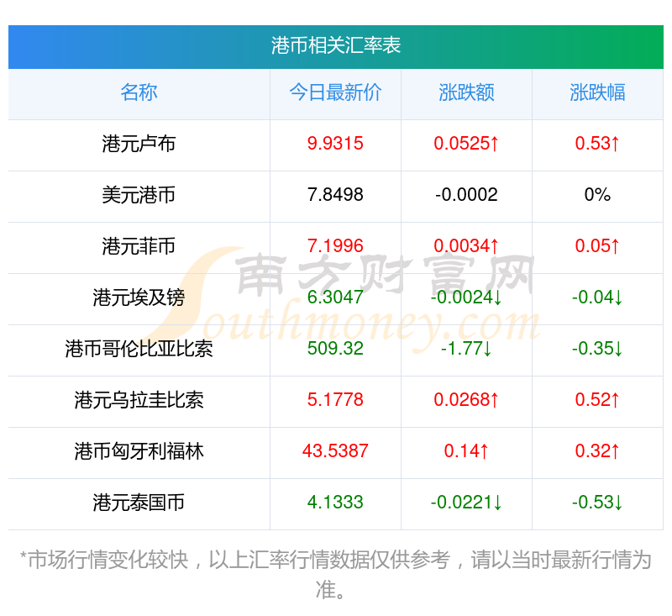
Task: Click the percentage 0.53↑ for 港元卢布
Action: click(x=597, y=143)
